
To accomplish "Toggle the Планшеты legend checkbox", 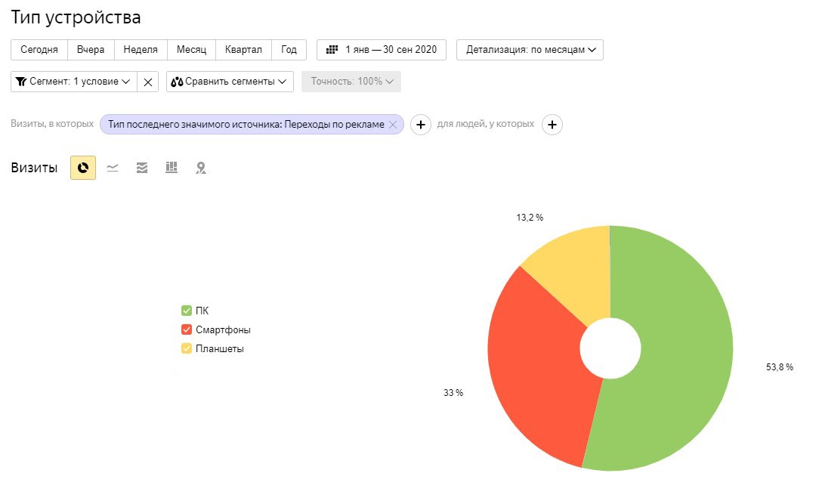I will 187,349.
